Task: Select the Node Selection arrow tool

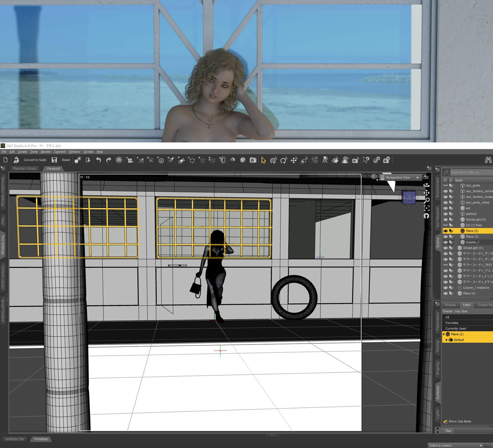Action: [x=264, y=160]
